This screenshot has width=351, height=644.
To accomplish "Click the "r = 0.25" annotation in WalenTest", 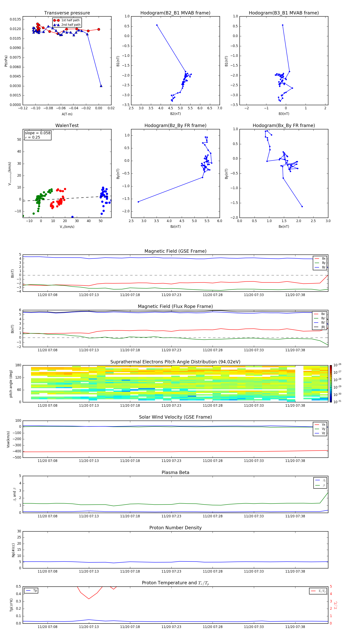I will tap(33, 137).
